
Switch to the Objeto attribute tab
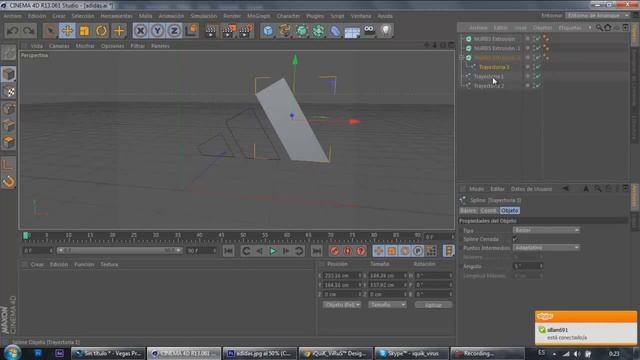tap(509, 210)
